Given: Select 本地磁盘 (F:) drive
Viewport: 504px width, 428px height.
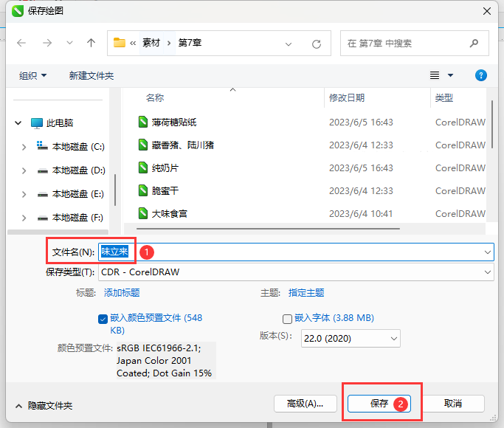Looking at the screenshot, I should [x=77, y=218].
